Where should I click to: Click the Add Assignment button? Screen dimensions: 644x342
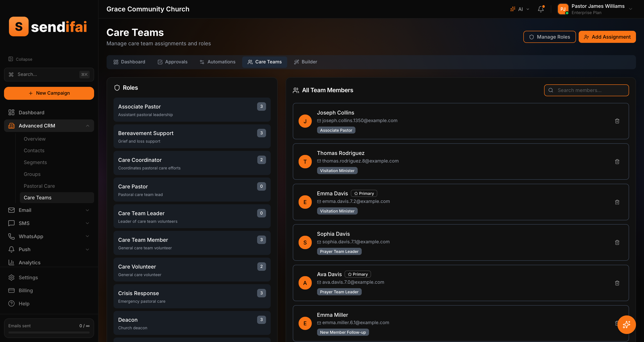click(607, 37)
